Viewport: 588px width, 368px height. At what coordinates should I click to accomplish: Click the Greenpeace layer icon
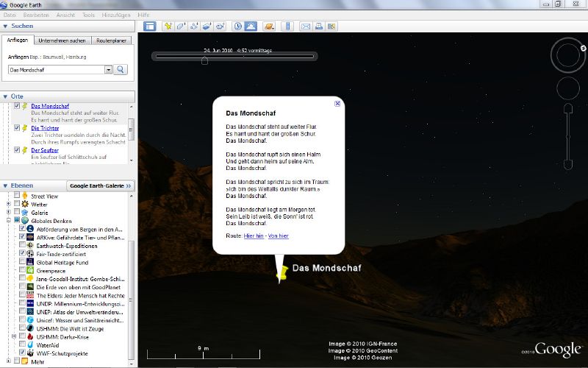tap(30, 270)
